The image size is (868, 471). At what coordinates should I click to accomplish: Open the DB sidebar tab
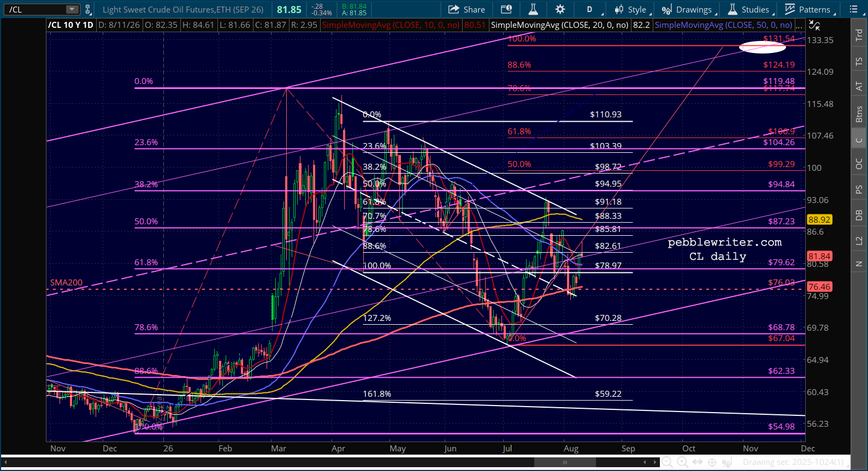click(x=859, y=215)
